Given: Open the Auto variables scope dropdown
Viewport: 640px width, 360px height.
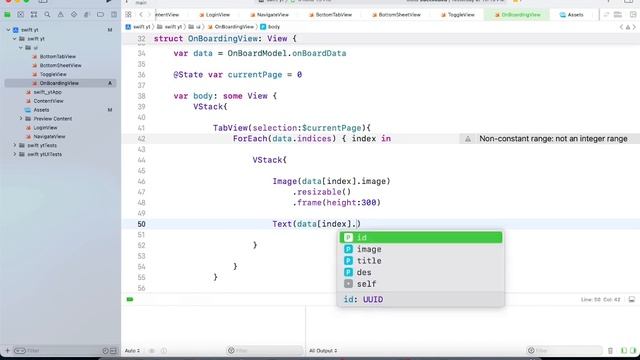Looking at the screenshot, I should tap(133, 351).
